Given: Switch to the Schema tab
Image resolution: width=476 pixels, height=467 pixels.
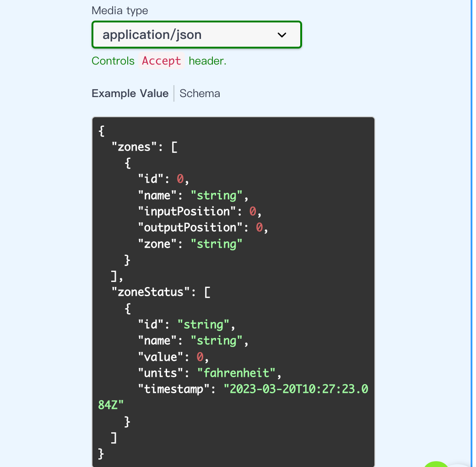Looking at the screenshot, I should [200, 93].
